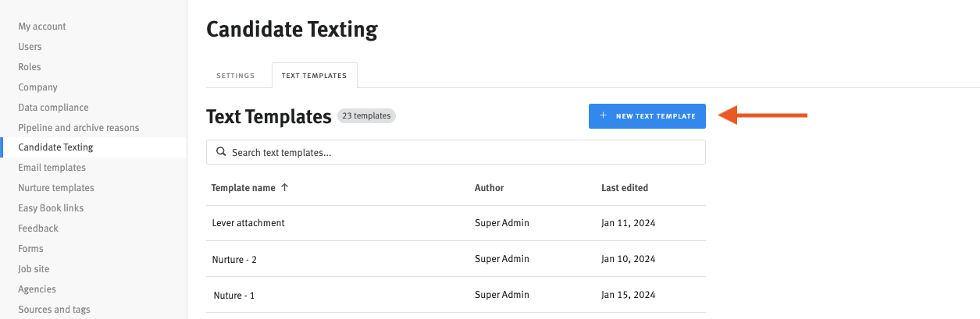Open Feedback settings

38,229
